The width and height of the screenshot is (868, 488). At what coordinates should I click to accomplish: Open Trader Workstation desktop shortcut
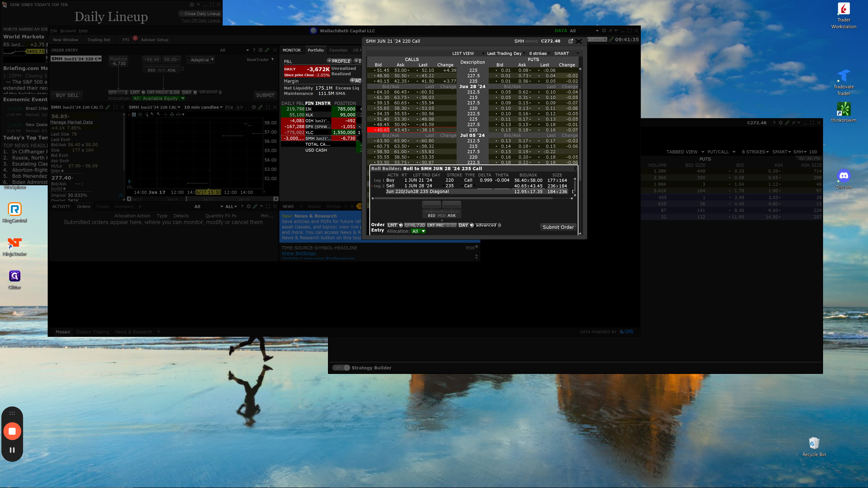[843, 16]
